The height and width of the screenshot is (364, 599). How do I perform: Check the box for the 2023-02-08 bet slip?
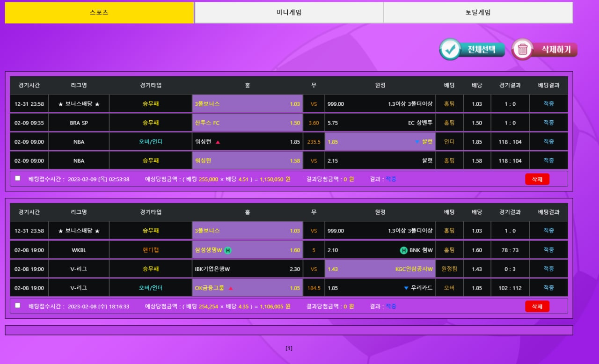tap(18, 306)
